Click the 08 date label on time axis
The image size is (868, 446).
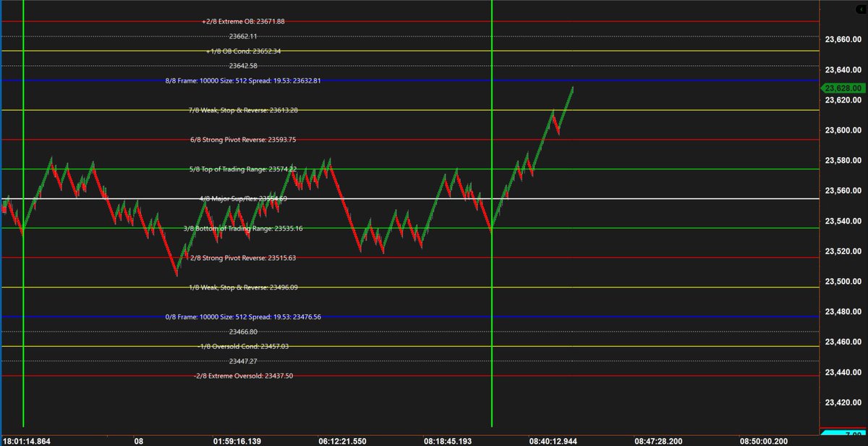click(139, 439)
